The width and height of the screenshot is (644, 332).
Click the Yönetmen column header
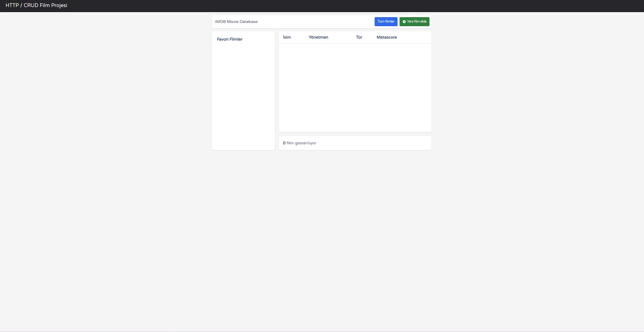318,37
